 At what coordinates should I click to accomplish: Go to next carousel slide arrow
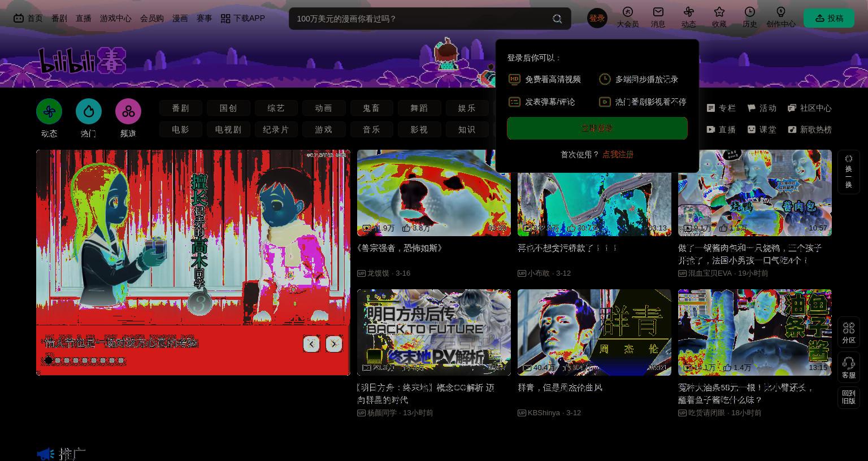[x=334, y=344]
